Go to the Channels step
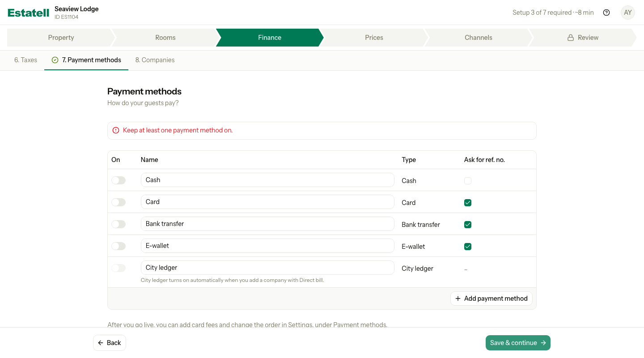 click(478, 38)
